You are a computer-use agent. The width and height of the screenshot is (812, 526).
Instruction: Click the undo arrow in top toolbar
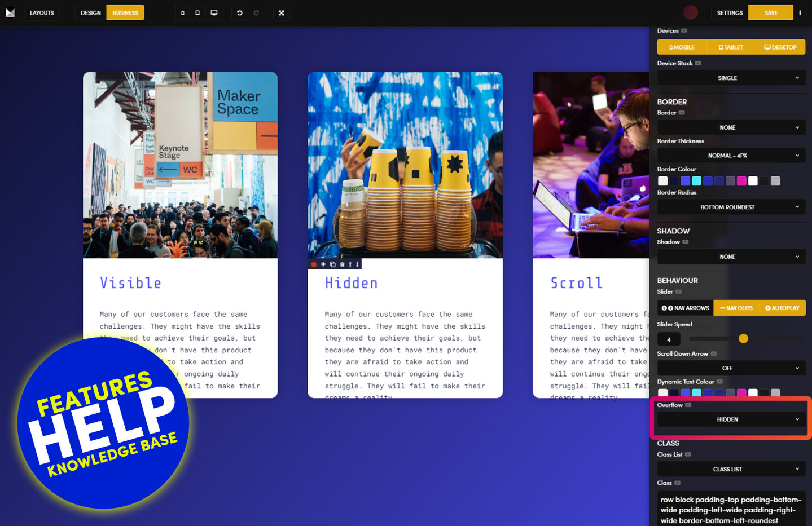point(239,13)
